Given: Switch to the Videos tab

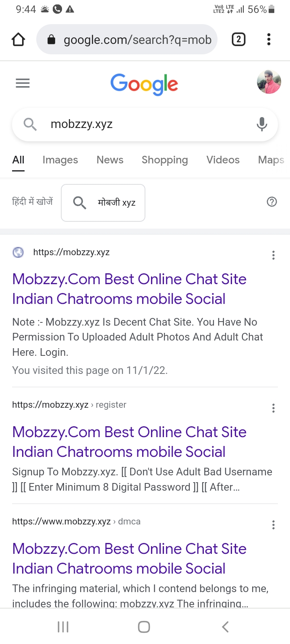Looking at the screenshot, I should pos(223,160).
